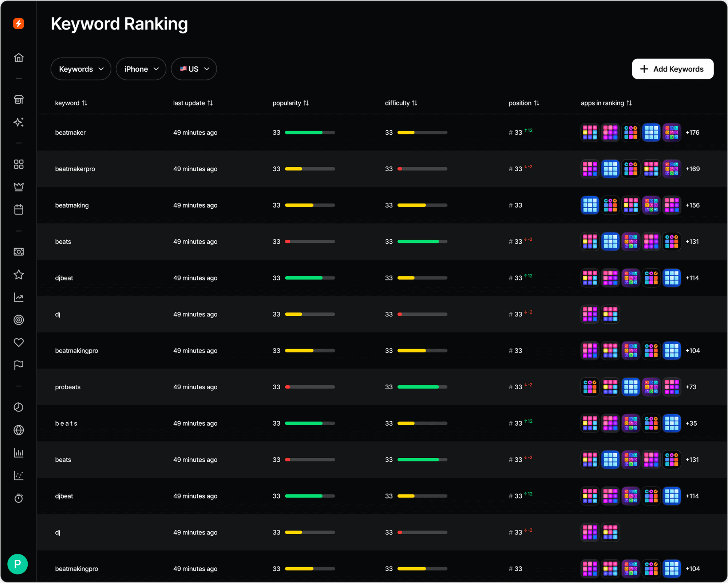This screenshot has width=728, height=583.
Task: Open the globe localization section
Action: tap(19, 430)
